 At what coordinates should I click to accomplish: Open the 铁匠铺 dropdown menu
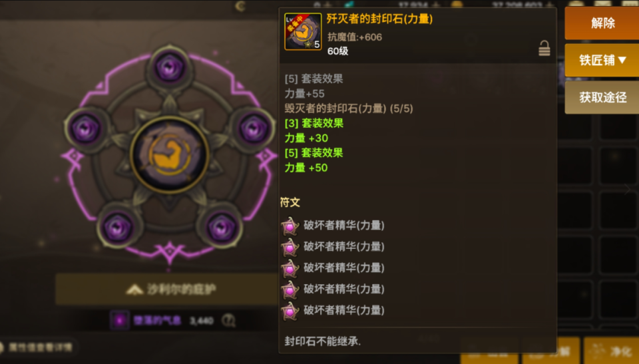pos(602,61)
